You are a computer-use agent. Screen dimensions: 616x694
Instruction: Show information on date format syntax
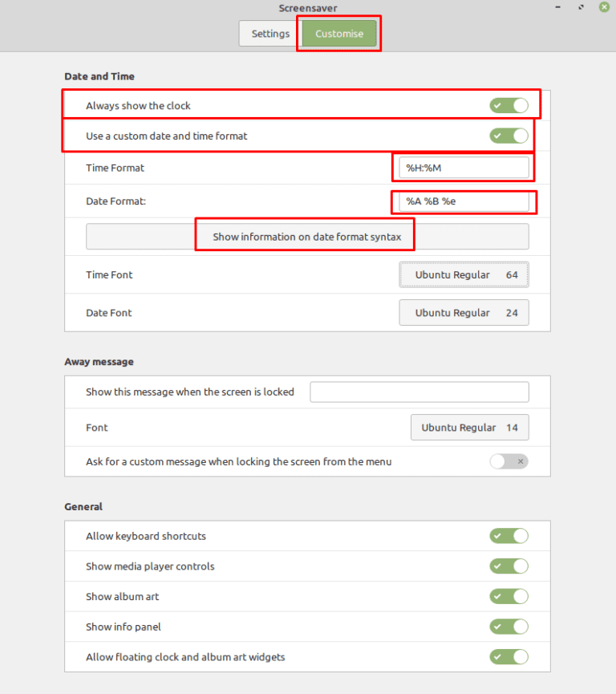tap(307, 237)
